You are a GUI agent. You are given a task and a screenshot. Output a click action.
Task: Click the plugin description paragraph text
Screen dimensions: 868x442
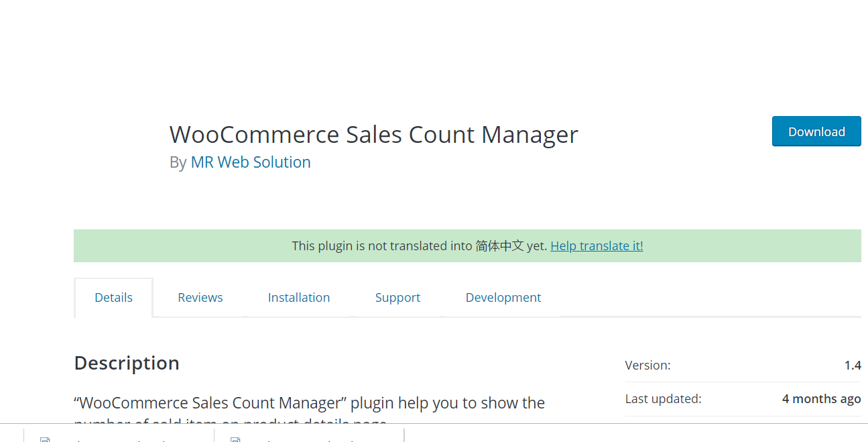309,404
